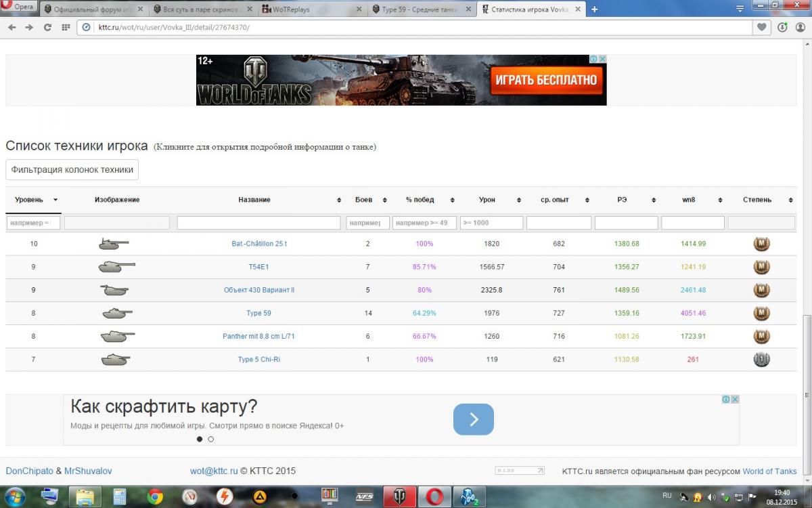The width and height of the screenshot is (812, 508).
Task: Open the Windows Start menu
Action: [x=15, y=496]
